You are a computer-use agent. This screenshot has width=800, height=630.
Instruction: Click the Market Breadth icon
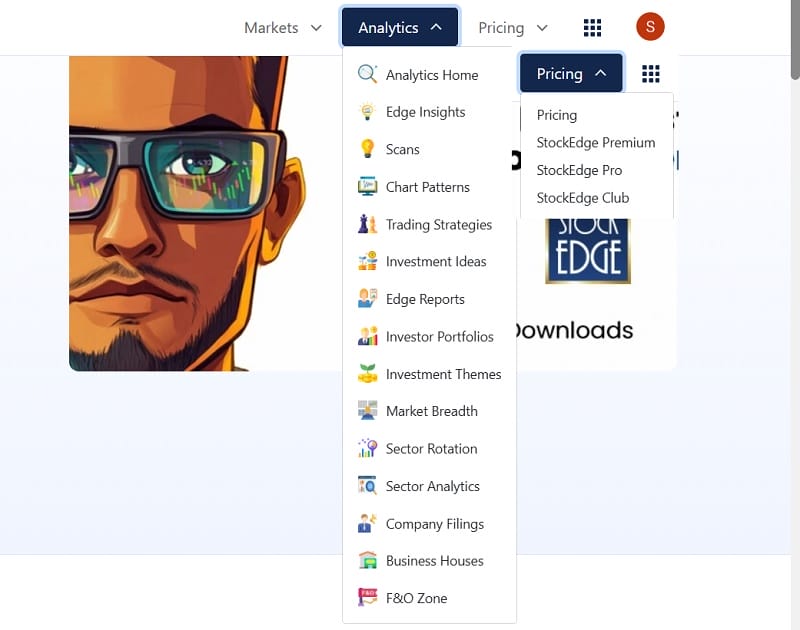coord(367,411)
